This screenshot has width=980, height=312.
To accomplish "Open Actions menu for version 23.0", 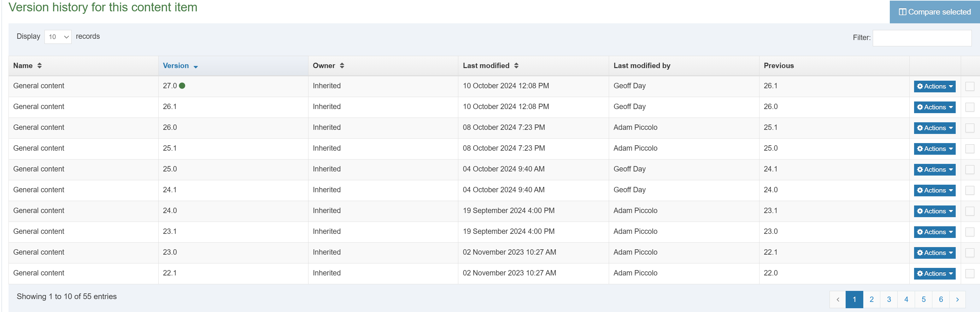I will point(934,253).
